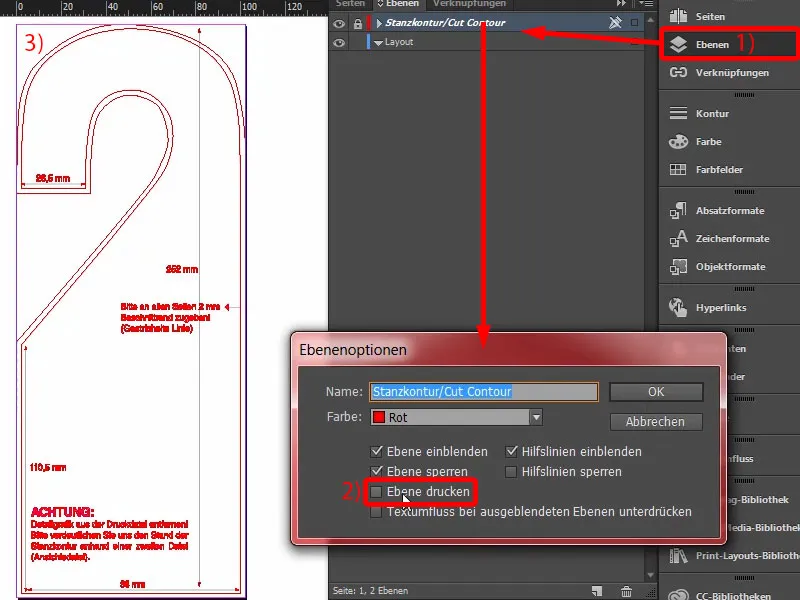Confirm the dialog with OK
This screenshot has height=600, width=800.
[x=656, y=392]
